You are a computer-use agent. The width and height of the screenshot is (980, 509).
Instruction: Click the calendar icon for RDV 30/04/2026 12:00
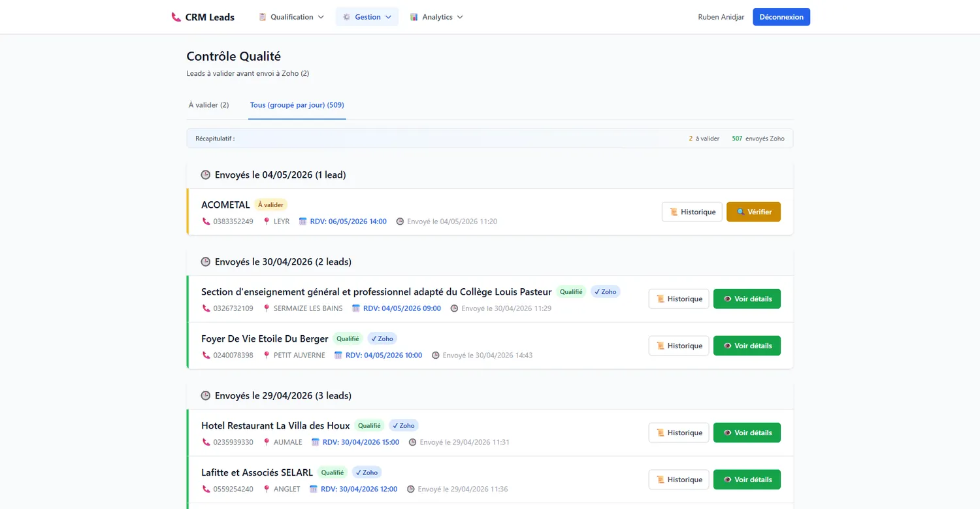click(314, 489)
